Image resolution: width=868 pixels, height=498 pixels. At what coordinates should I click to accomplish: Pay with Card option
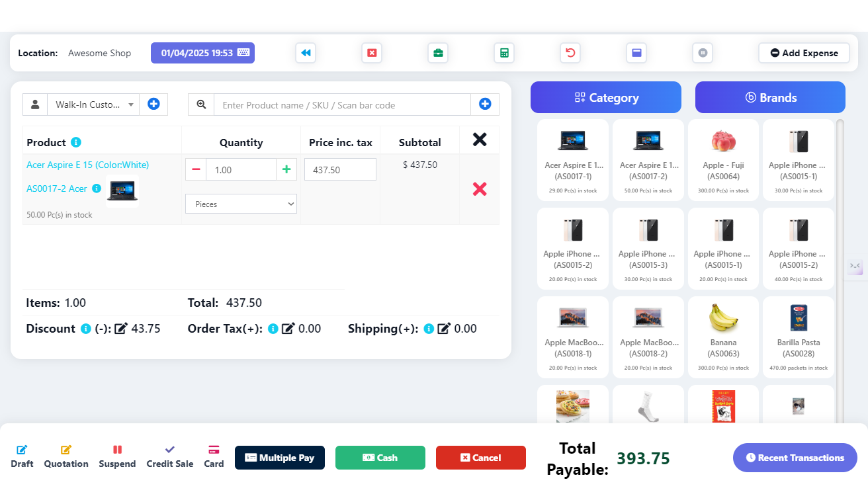(x=214, y=456)
